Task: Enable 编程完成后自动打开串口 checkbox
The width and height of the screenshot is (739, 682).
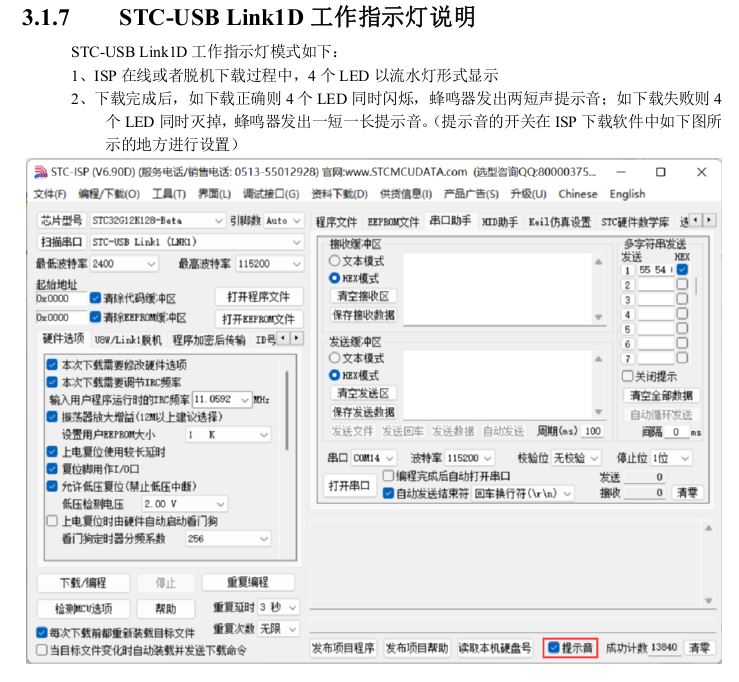Action: [388, 476]
